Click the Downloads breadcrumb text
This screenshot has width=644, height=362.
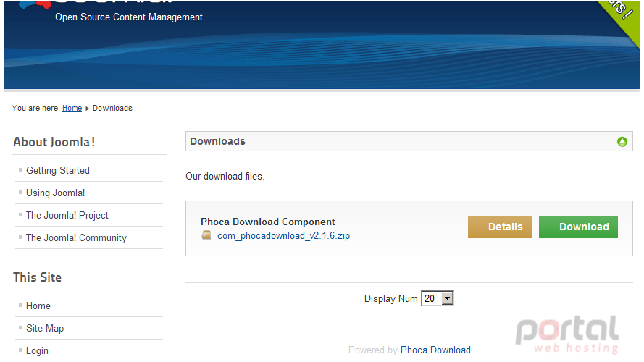click(x=112, y=108)
